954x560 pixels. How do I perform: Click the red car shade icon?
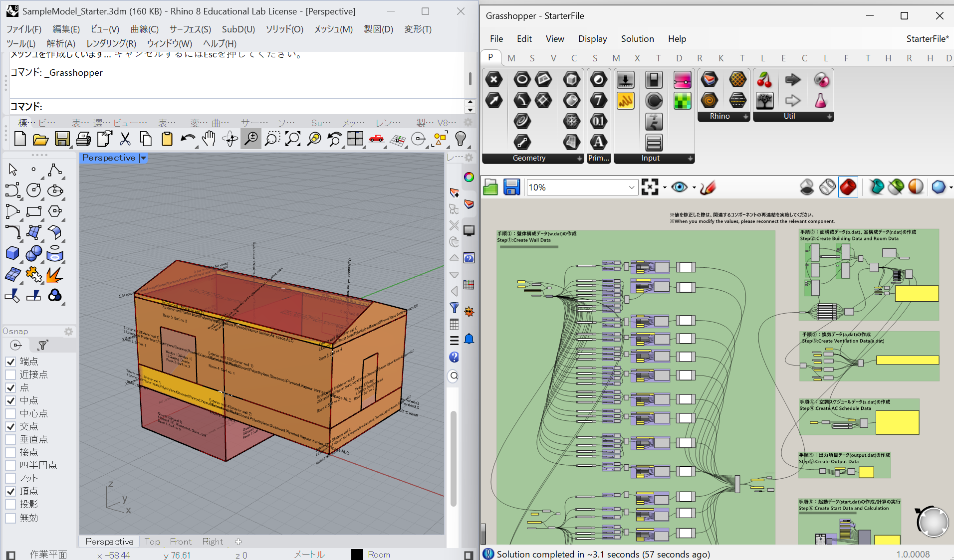click(x=376, y=139)
